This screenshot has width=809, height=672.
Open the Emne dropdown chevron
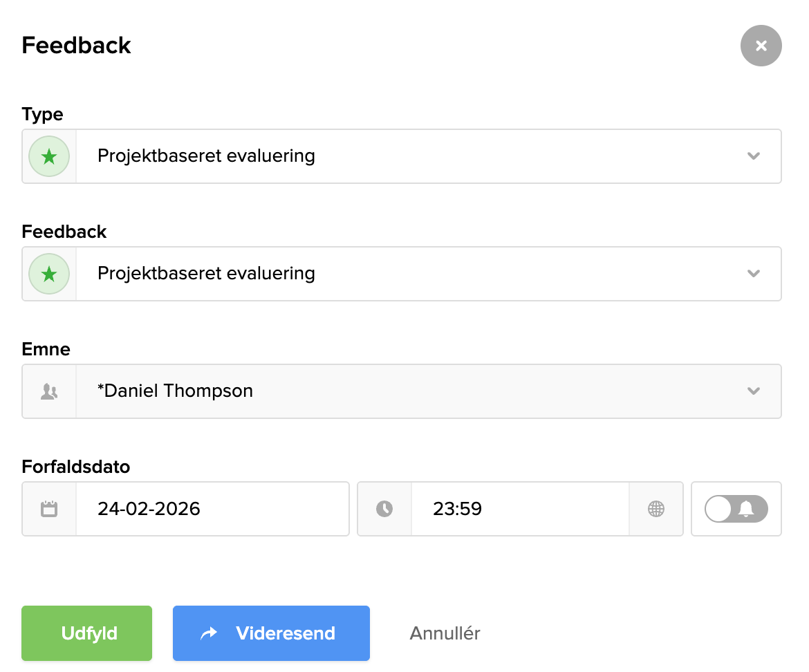754,391
